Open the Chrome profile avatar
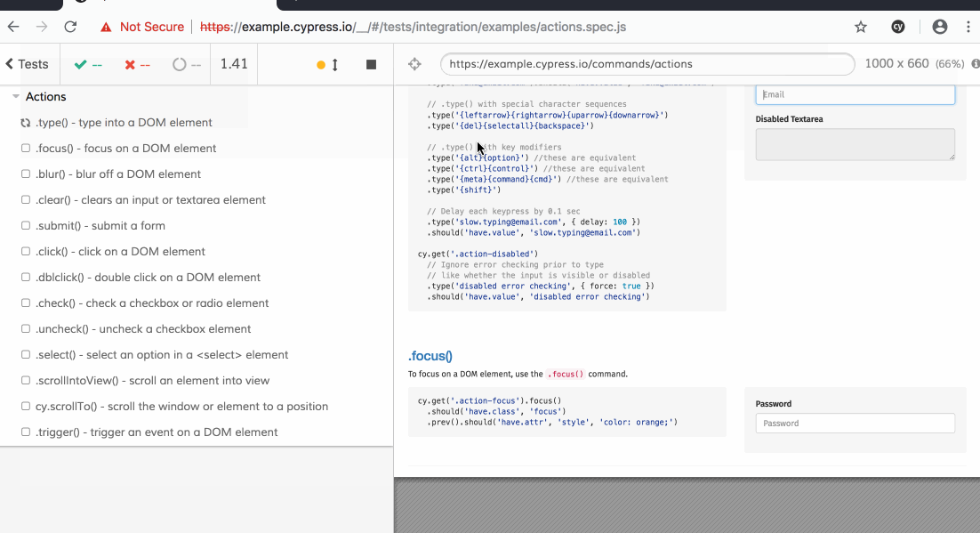This screenshot has height=533, width=980. (x=940, y=27)
